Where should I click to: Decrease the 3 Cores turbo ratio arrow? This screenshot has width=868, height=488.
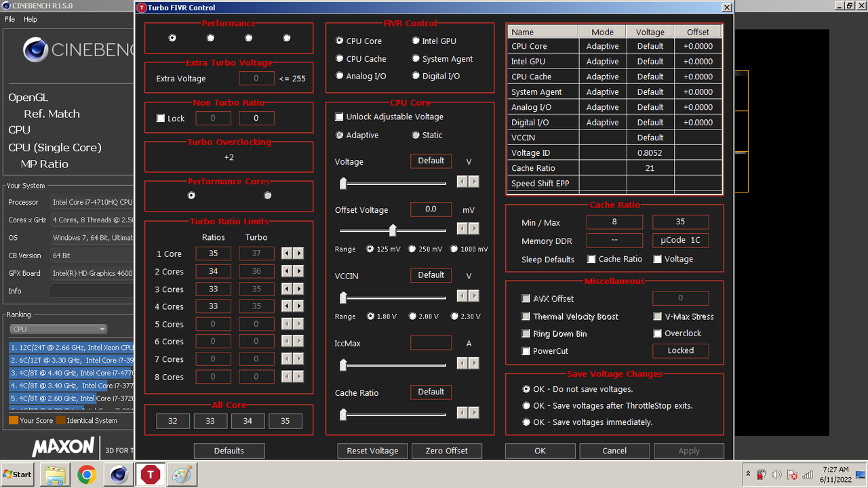tap(287, 289)
